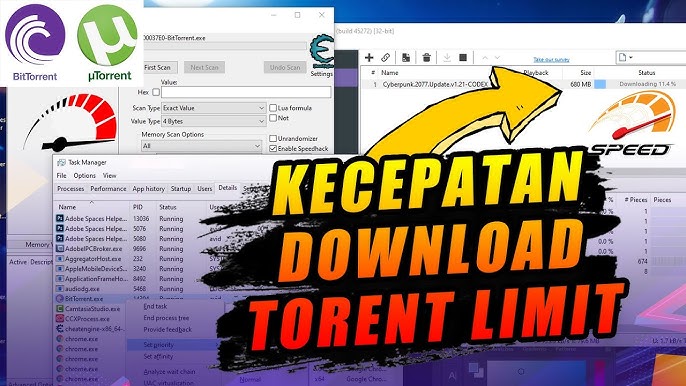
Task: Click the Move Down Queue arrow in BitTorrent
Action: tap(497, 58)
